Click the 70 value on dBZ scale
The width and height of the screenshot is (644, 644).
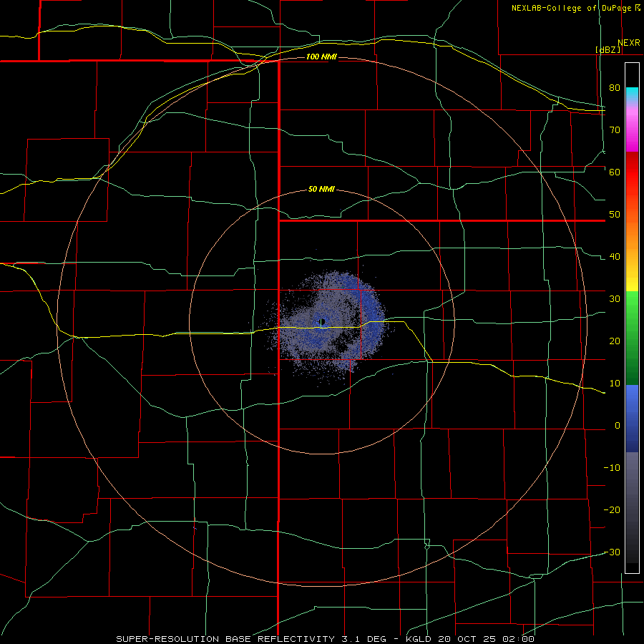[x=615, y=130]
